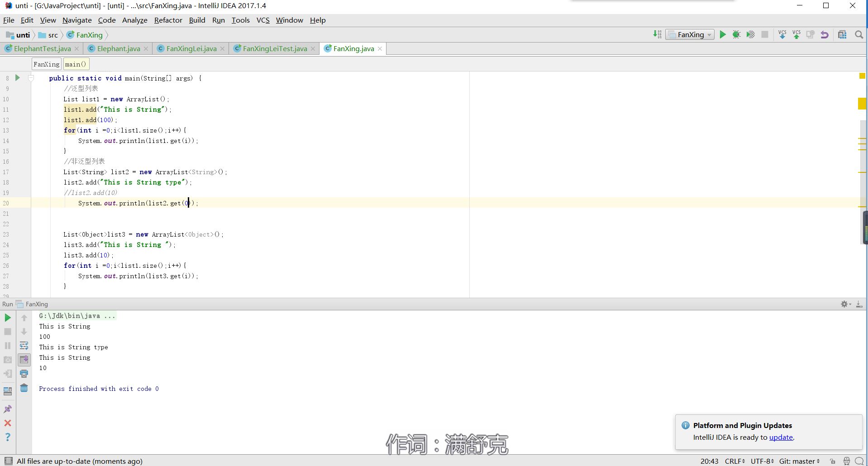Restore layout in the Run panel
The height and width of the screenshot is (466, 868).
pos(8,391)
